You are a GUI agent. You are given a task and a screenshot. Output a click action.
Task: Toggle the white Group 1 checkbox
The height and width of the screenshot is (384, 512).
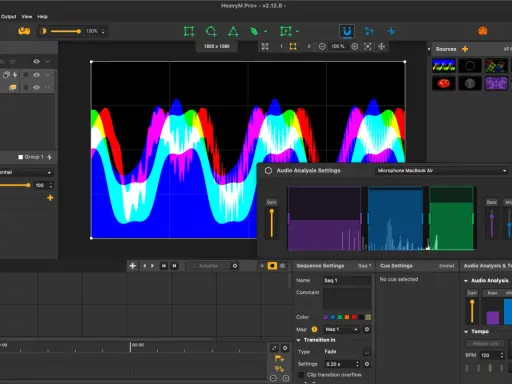coord(21,157)
